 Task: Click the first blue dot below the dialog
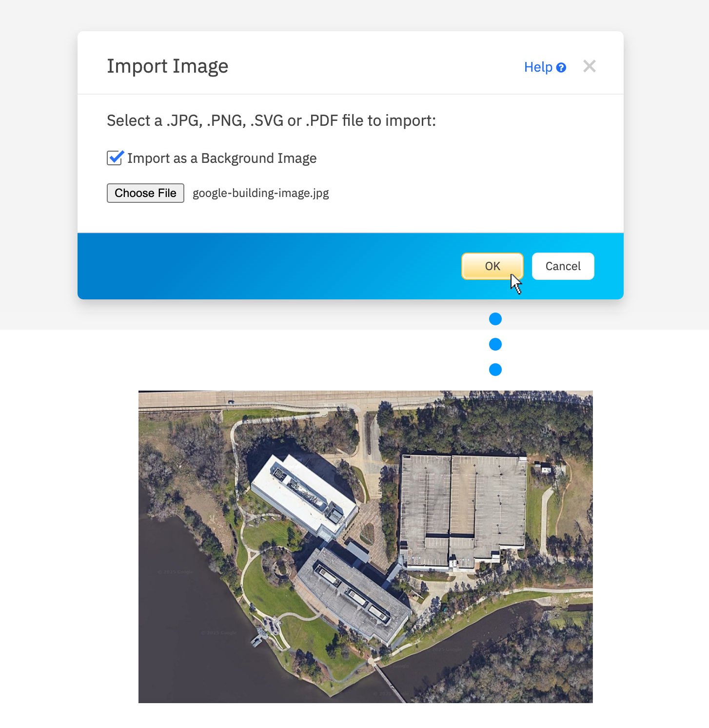(x=495, y=319)
